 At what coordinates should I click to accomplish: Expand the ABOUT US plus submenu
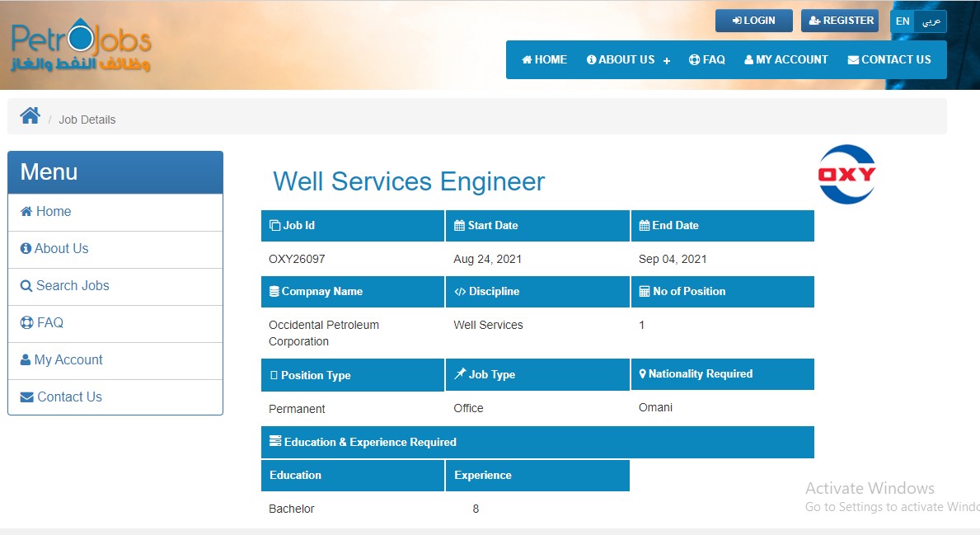(x=667, y=61)
